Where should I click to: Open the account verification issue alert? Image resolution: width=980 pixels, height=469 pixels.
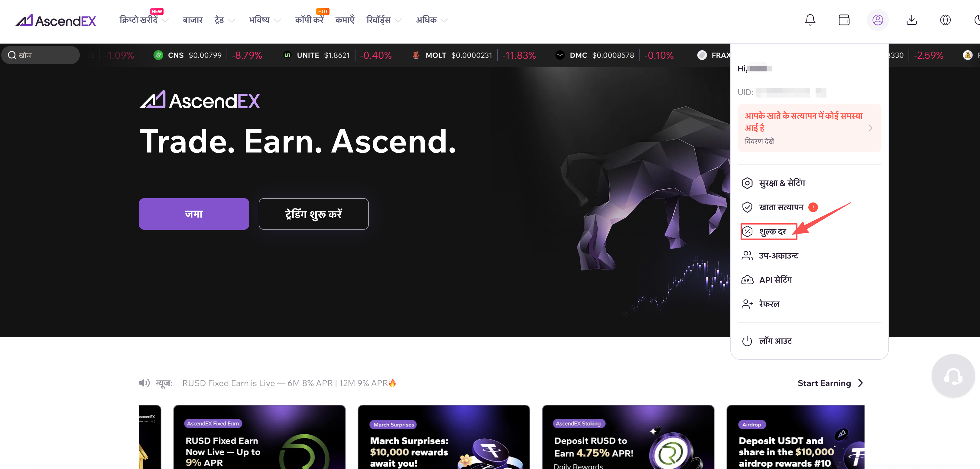(x=809, y=128)
